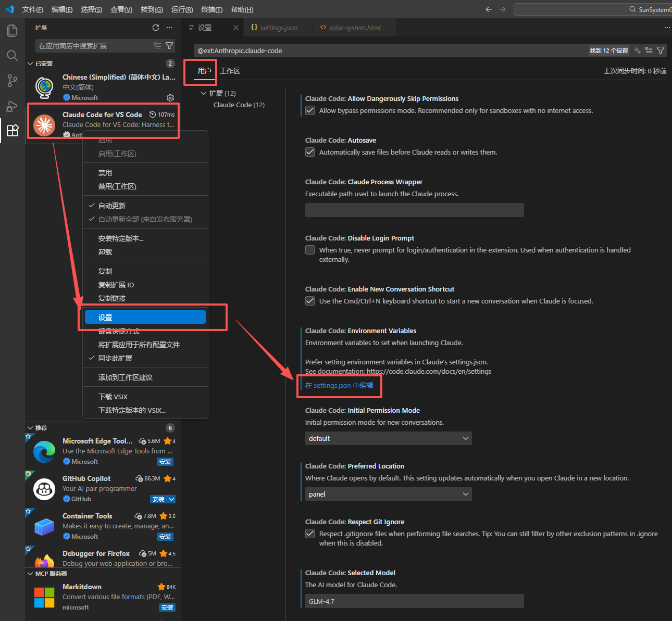Open the 终端(T) menu

click(211, 9)
